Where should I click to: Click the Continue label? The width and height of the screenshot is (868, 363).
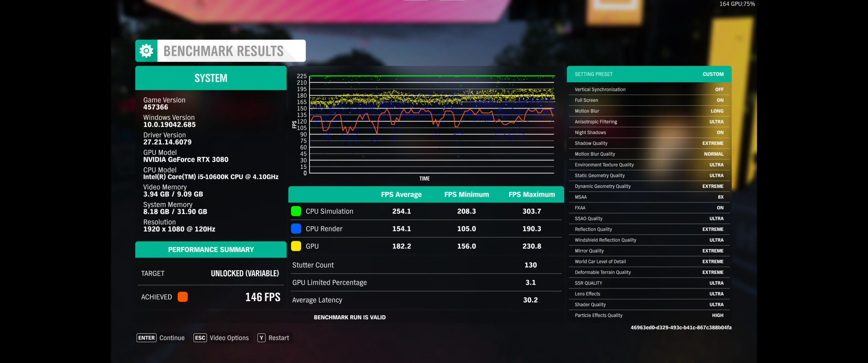point(172,338)
